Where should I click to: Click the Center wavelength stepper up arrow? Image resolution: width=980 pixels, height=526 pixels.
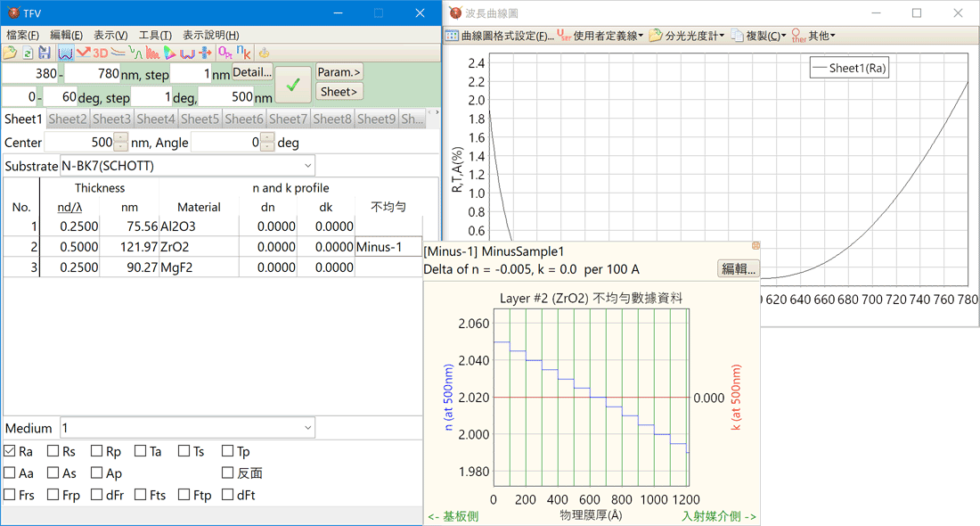[x=121, y=137]
